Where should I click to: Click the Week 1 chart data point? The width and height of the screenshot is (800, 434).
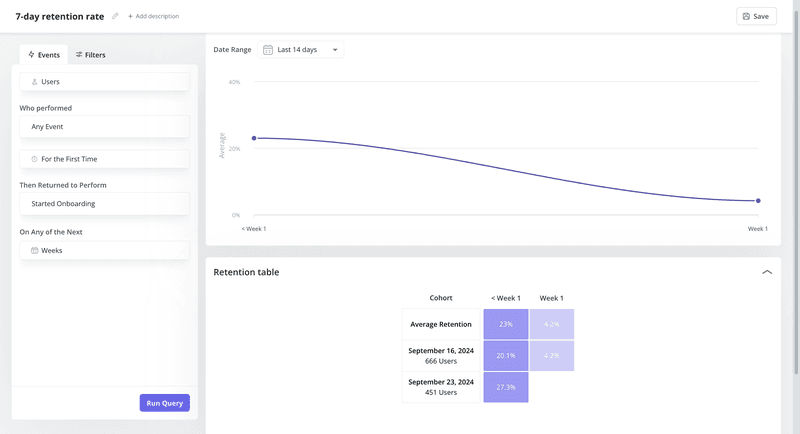758,201
